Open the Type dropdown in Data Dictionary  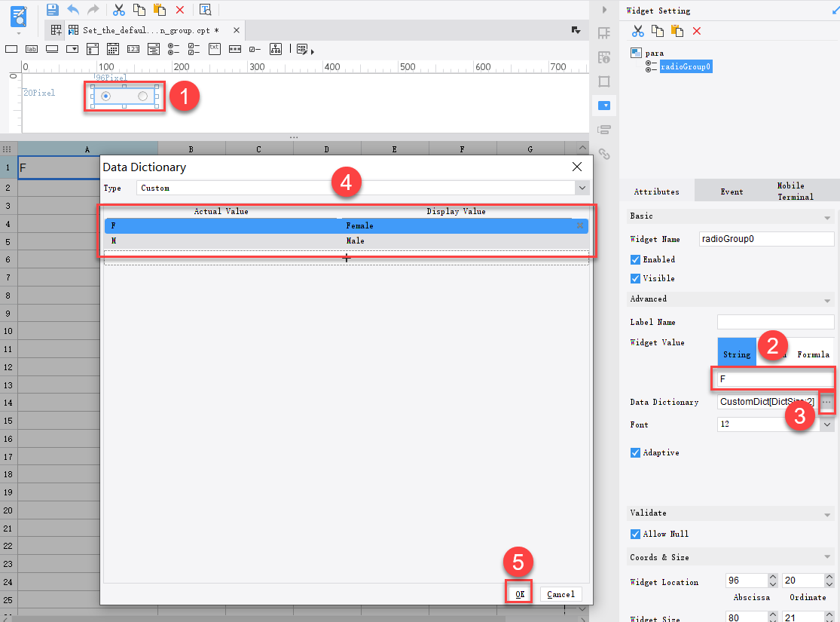582,186
